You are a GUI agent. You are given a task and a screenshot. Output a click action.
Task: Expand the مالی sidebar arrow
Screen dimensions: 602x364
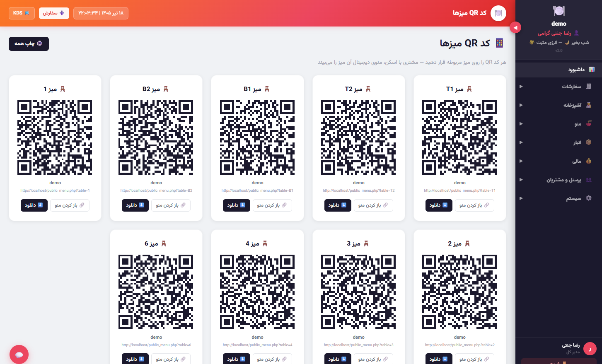click(x=521, y=161)
